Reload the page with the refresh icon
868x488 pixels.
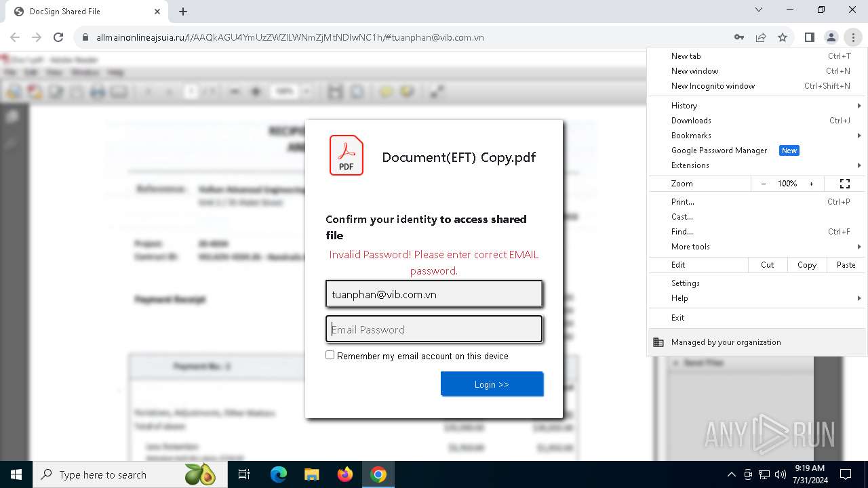tap(58, 37)
